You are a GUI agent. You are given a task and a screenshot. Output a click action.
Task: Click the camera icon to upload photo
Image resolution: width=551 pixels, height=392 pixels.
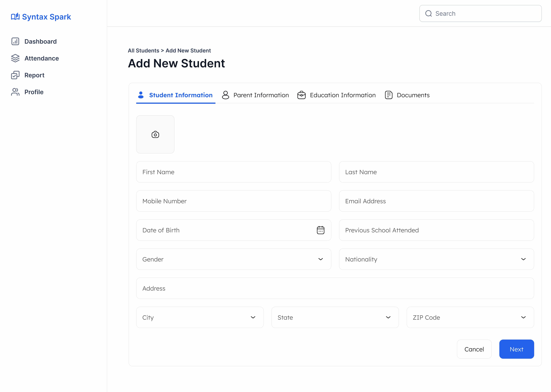(155, 134)
